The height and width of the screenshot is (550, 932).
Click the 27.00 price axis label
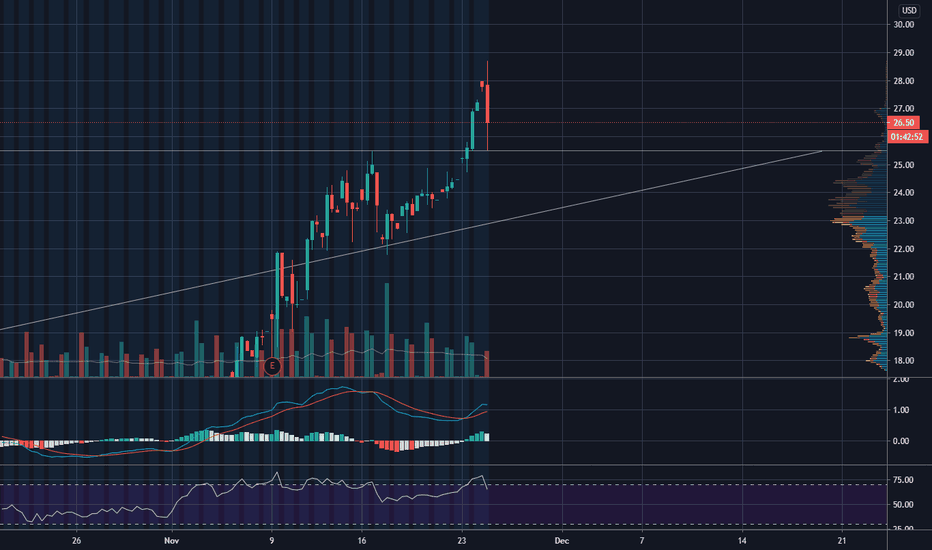[903, 109]
